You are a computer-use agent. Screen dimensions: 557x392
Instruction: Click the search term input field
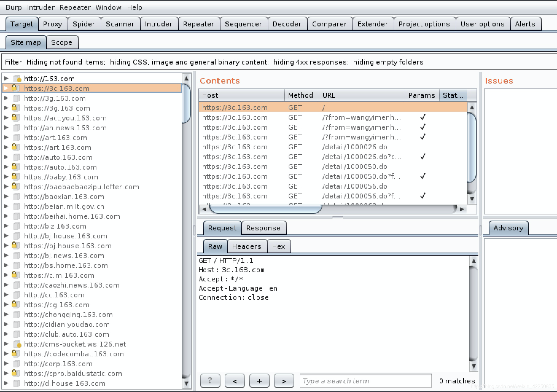(365, 381)
